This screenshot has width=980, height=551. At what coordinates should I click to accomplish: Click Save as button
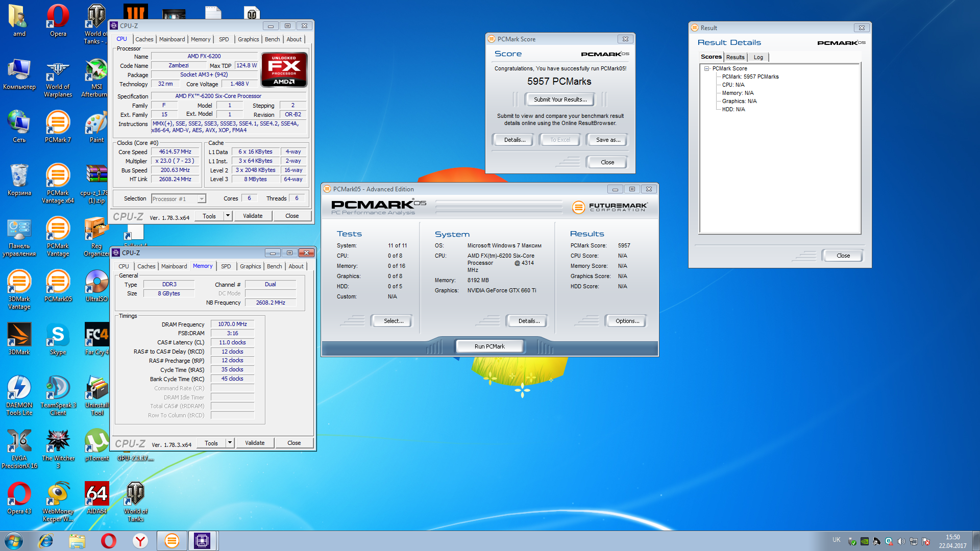(x=608, y=140)
